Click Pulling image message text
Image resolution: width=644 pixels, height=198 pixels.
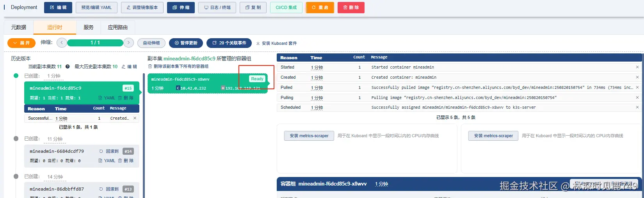(x=464, y=97)
